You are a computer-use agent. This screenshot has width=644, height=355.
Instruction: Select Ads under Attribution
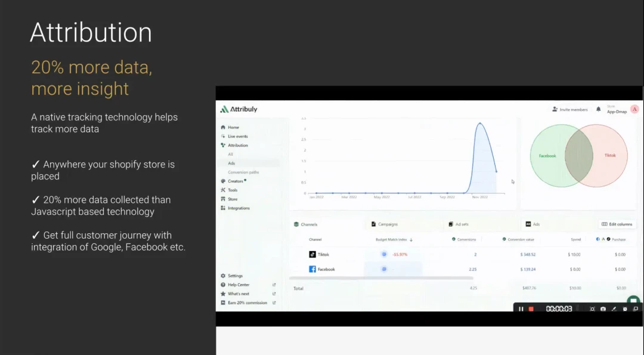[x=231, y=163]
